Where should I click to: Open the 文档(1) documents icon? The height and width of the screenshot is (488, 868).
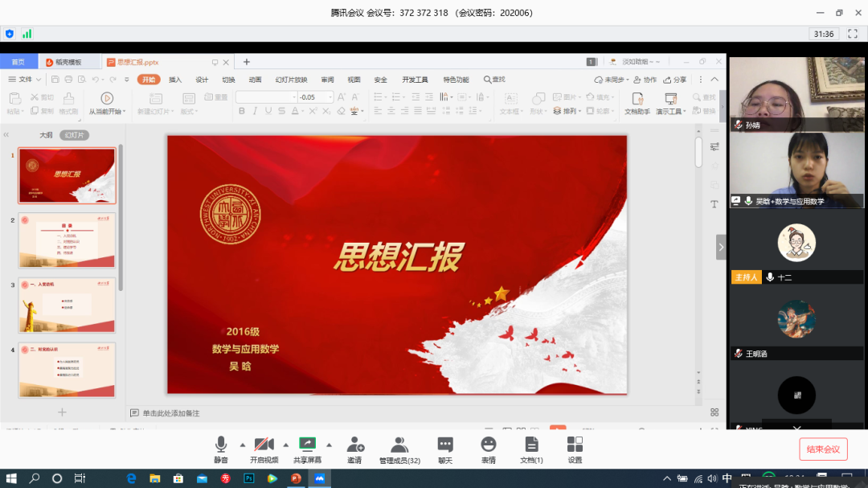(531, 445)
